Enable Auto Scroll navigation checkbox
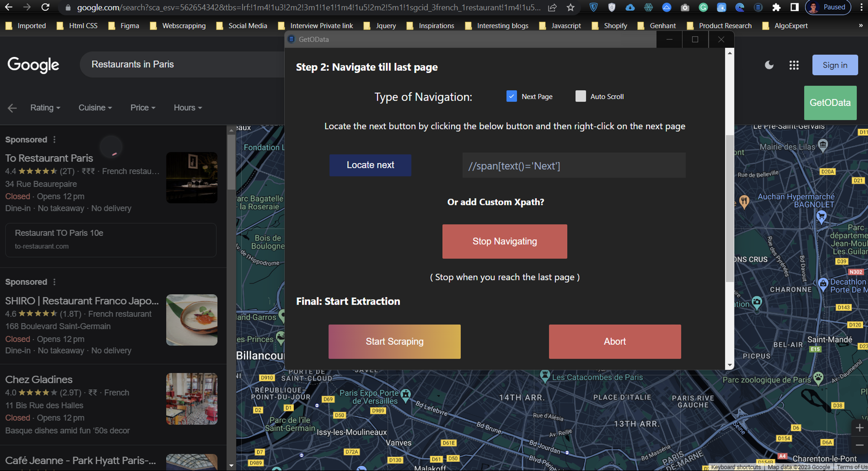This screenshot has width=868, height=471. point(580,96)
